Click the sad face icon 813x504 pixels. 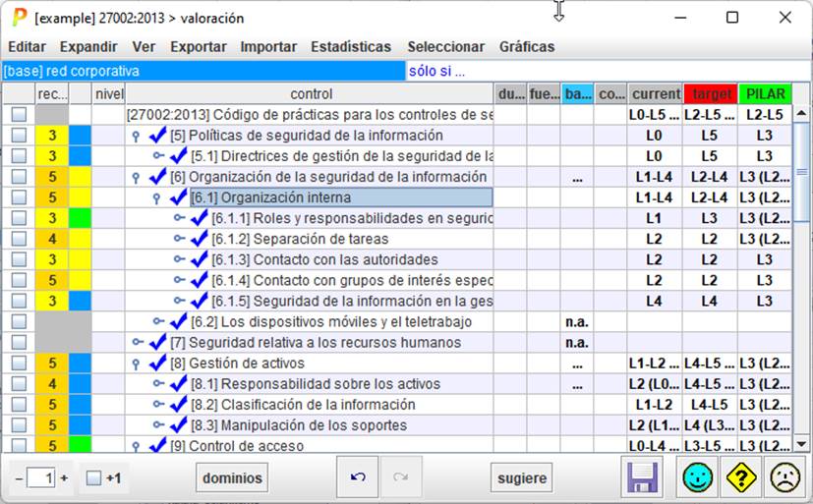tap(785, 477)
